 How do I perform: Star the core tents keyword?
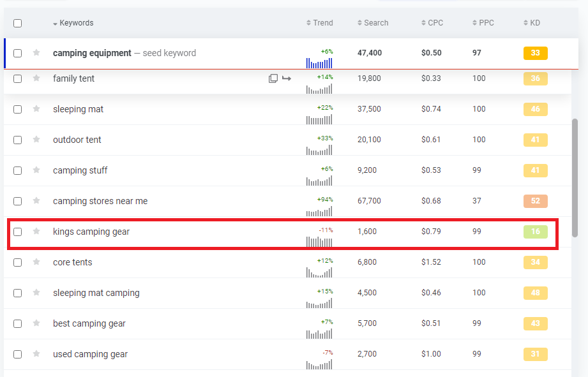pyautogui.click(x=36, y=262)
